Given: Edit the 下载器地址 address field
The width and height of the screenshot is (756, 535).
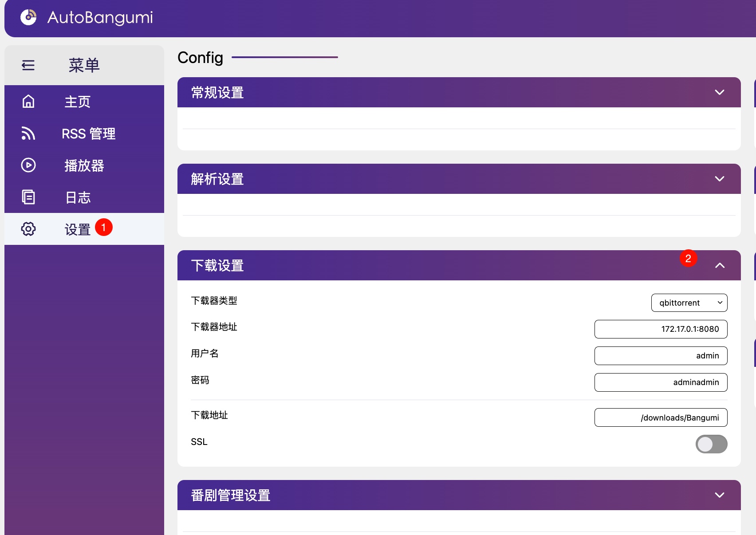Looking at the screenshot, I should [661, 329].
